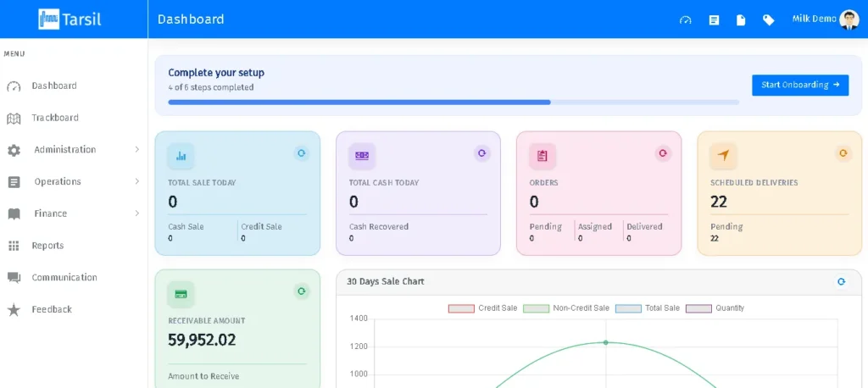Click the credit card icon on Receivable card
Image resolution: width=868 pixels, height=388 pixels.
[181, 295]
